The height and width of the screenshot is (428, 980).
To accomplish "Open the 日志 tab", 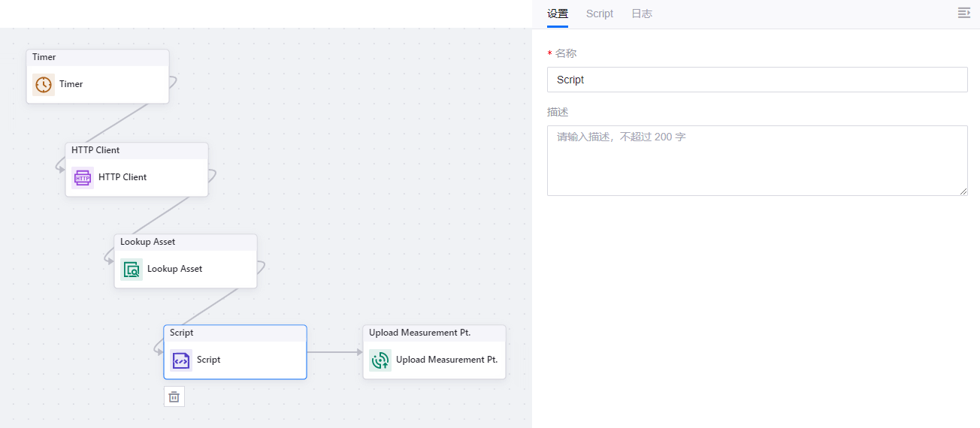I will tap(642, 14).
